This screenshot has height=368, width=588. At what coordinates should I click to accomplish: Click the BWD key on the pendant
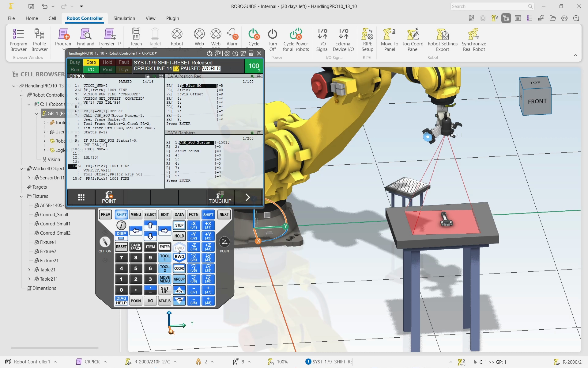[179, 257]
